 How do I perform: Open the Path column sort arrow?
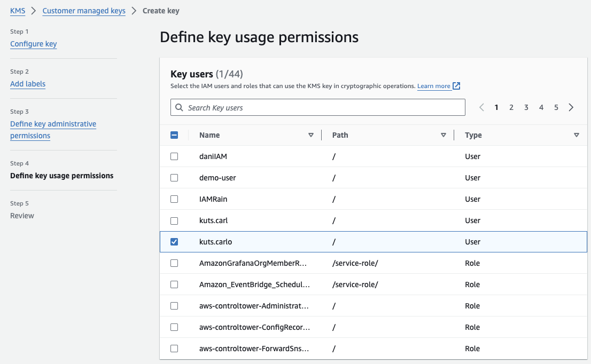click(x=444, y=135)
